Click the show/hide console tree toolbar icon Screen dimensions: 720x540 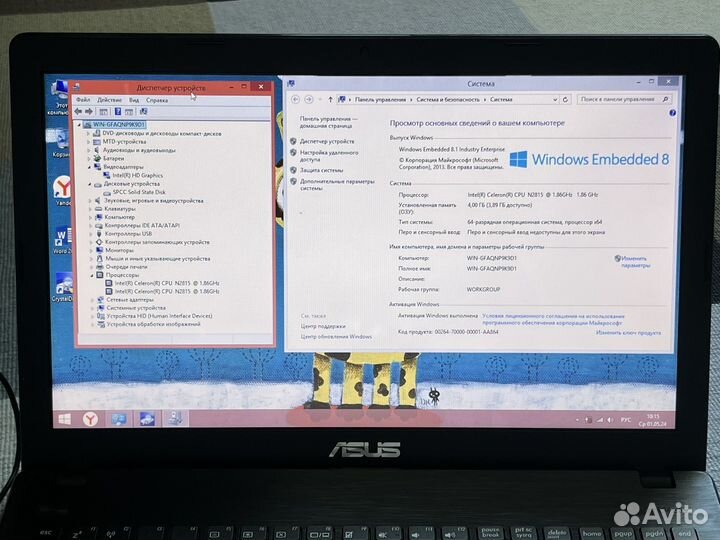104,112
